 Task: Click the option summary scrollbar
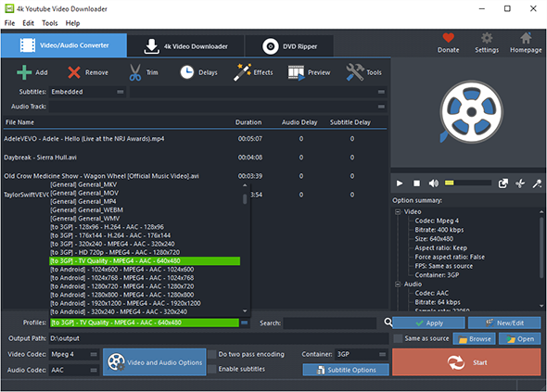click(x=541, y=247)
